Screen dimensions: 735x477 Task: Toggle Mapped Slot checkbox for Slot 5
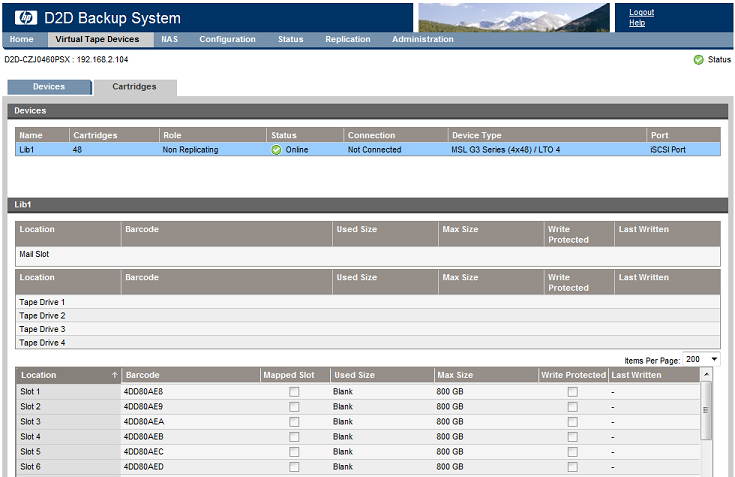[x=294, y=452]
